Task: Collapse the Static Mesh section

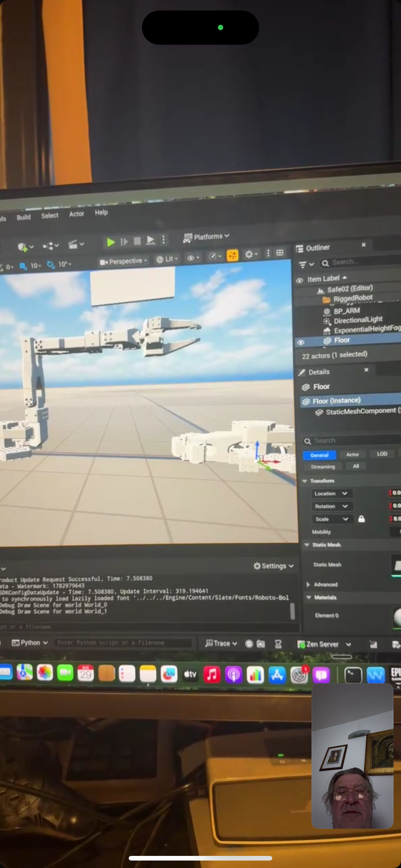Action: [x=307, y=545]
